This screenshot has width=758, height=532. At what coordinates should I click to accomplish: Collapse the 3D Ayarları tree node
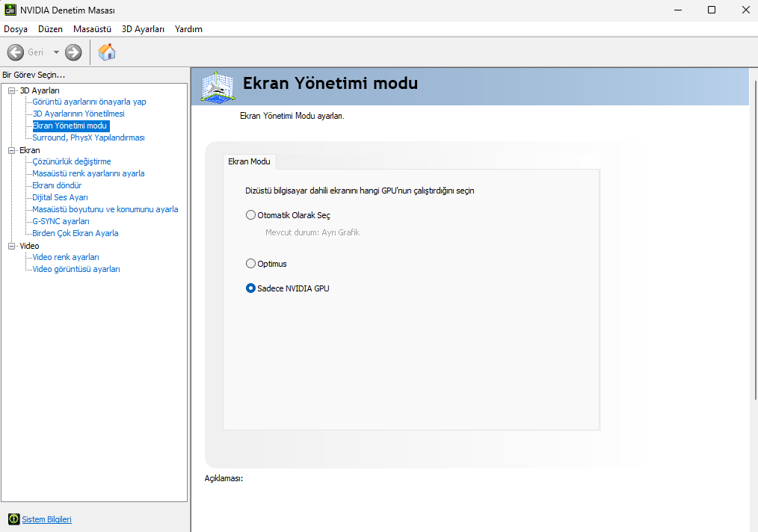[x=12, y=90]
